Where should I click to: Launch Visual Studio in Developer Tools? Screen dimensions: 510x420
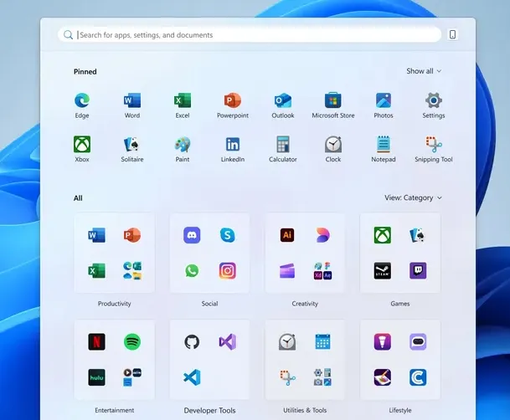coord(227,341)
